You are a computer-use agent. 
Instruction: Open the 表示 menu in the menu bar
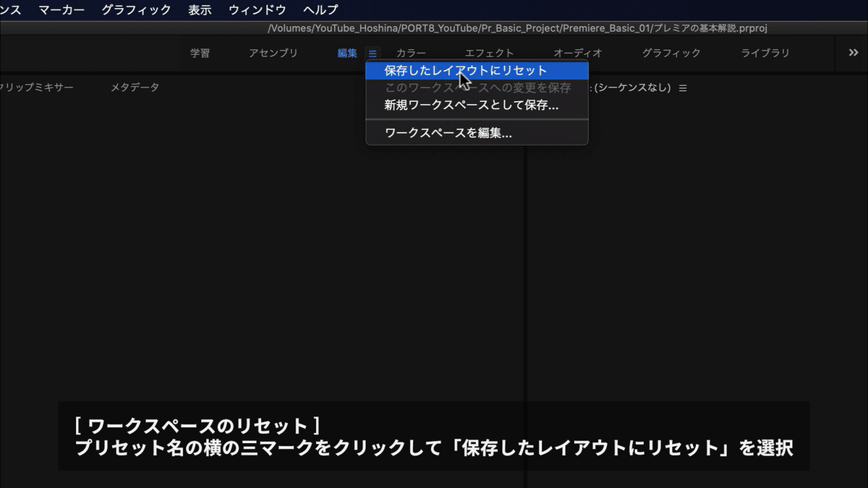tap(200, 10)
